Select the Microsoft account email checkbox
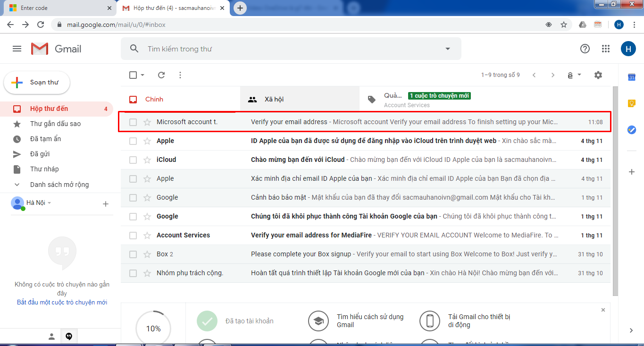Viewport: 644px width, 346px height. (133, 122)
